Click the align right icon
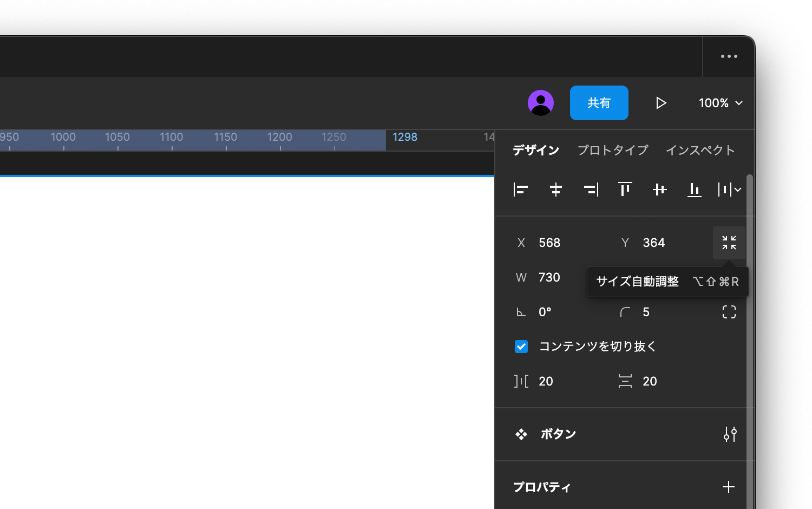The height and width of the screenshot is (509, 812). (x=591, y=190)
